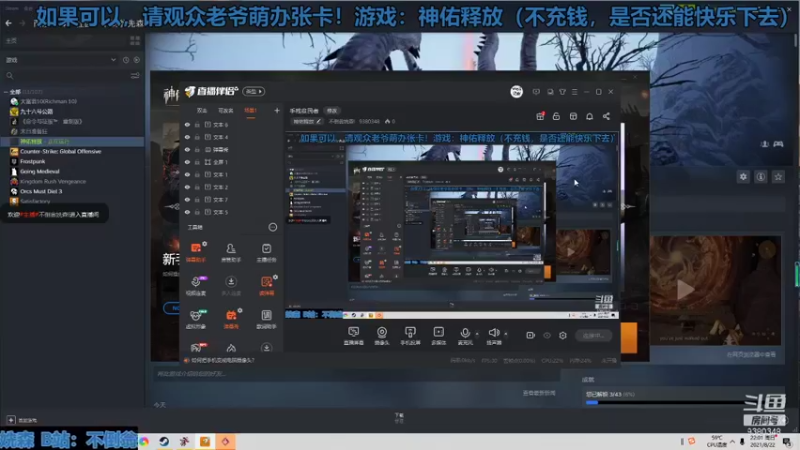Hide the 全屏1 layer eye icon
Viewport: 800px width, 450px height.
coord(187,162)
